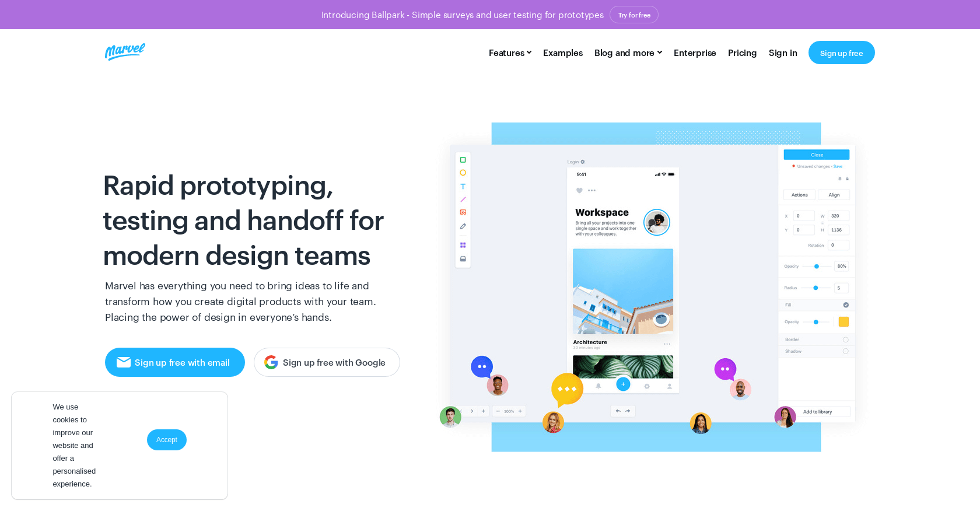Click the width field showing 320

point(839,216)
